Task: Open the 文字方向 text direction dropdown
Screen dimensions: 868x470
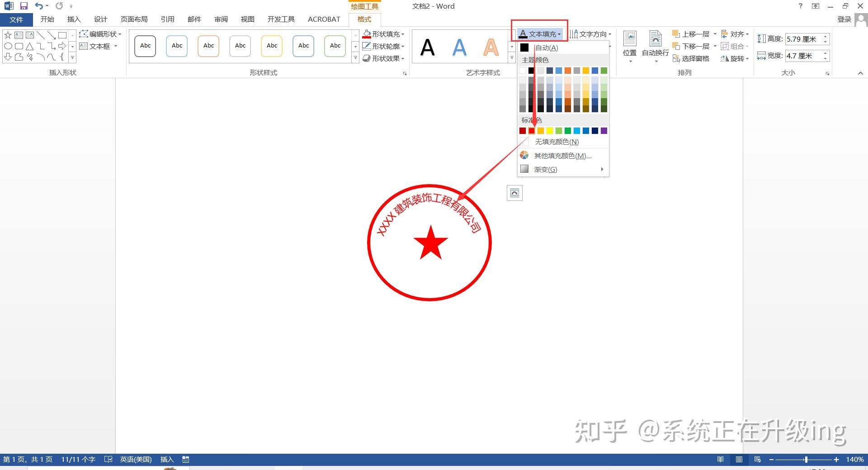Action: (x=590, y=34)
